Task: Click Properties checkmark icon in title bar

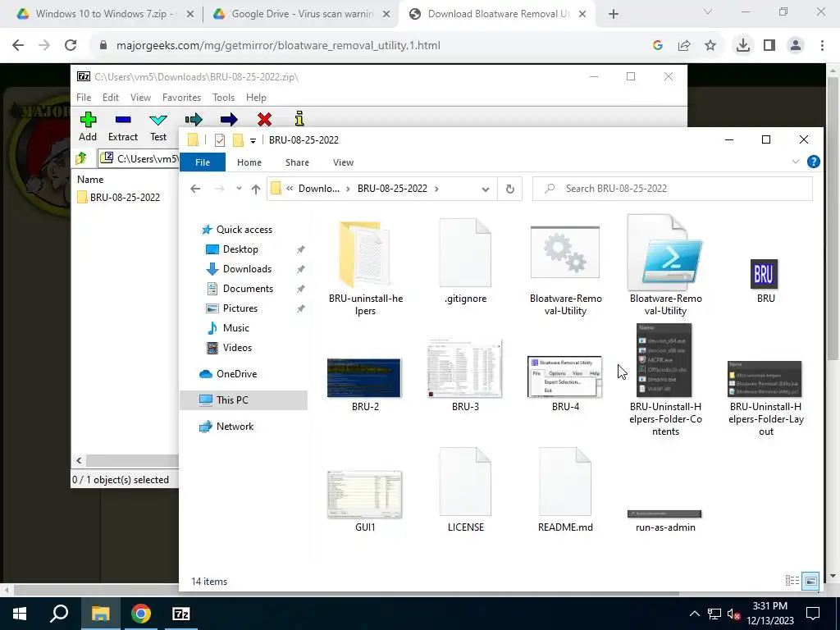Action: tap(220, 140)
